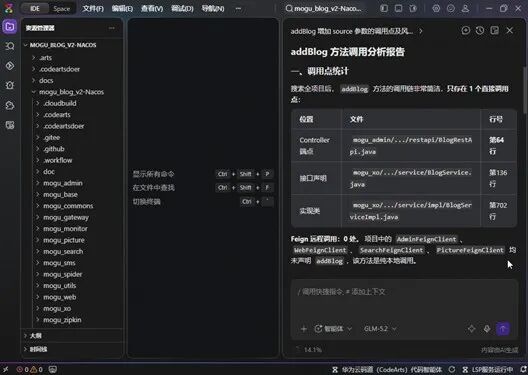Image resolution: width=528 pixels, height=375 pixels.
Task: Click the refresh icon in the status bar
Action: pyautogui.click(x=452, y=369)
